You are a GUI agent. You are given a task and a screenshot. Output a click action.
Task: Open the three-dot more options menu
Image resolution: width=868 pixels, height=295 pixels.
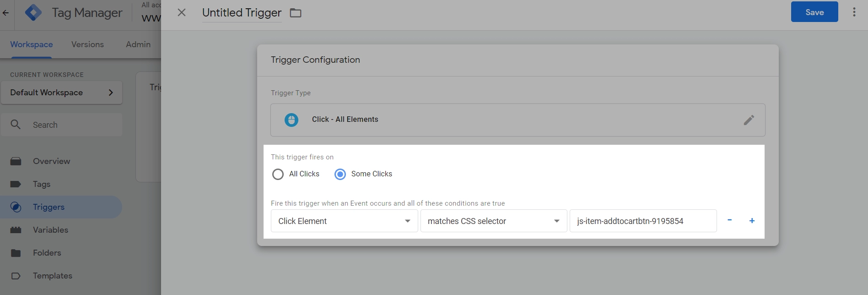(854, 12)
